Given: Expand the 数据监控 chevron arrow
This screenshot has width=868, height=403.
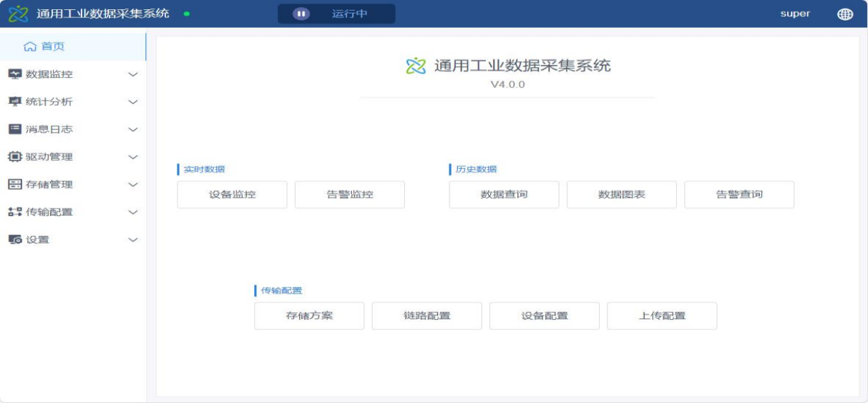Looking at the screenshot, I should (132, 74).
